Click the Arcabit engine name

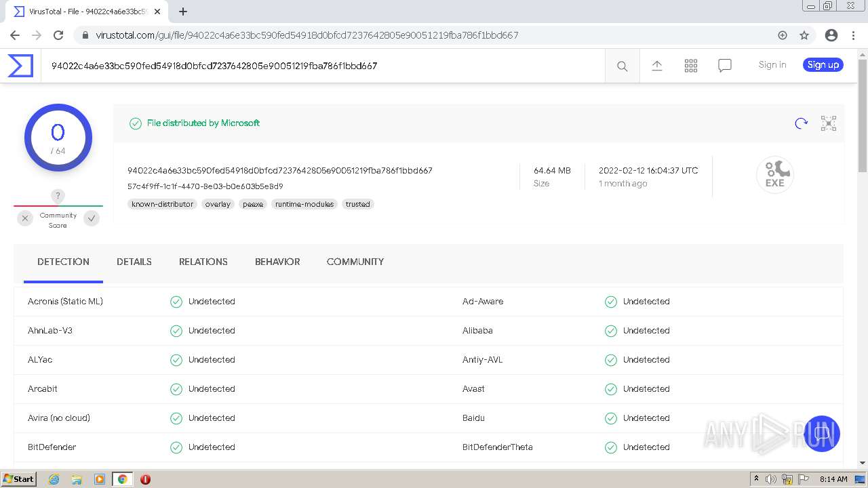tap(43, 389)
